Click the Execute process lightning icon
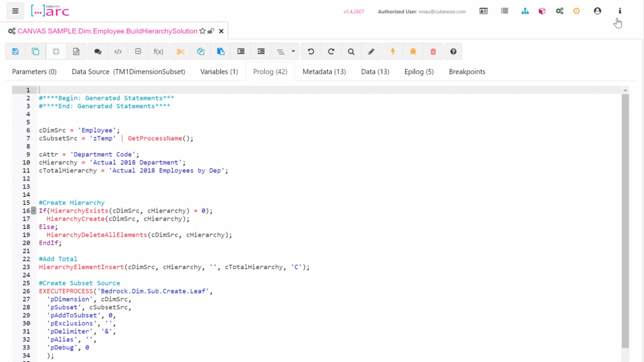 click(x=393, y=52)
